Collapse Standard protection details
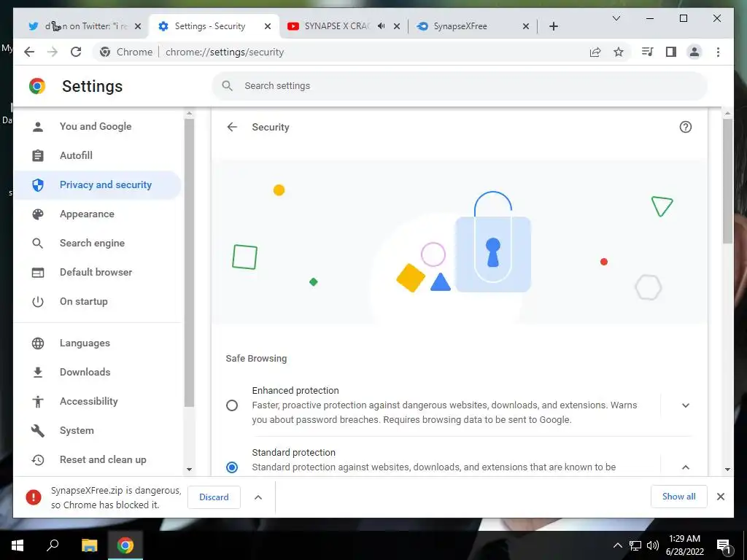Viewport: 747px width, 560px height. (686, 467)
